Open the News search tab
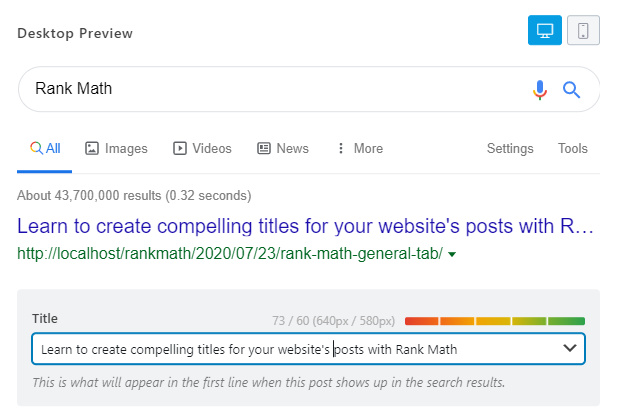Image resolution: width=617 pixels, height=415 pixels. click(x=283, y=148)
